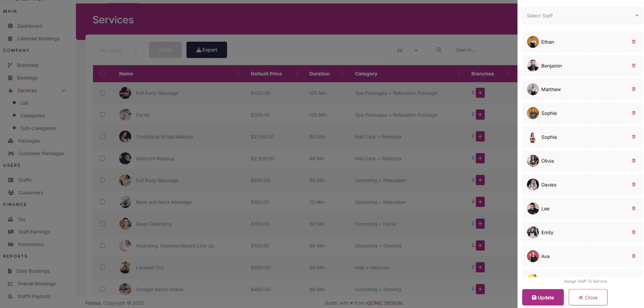The image size is (644, 308).
Task: Delete Ethan from the staff list
Action: (633, 42)
